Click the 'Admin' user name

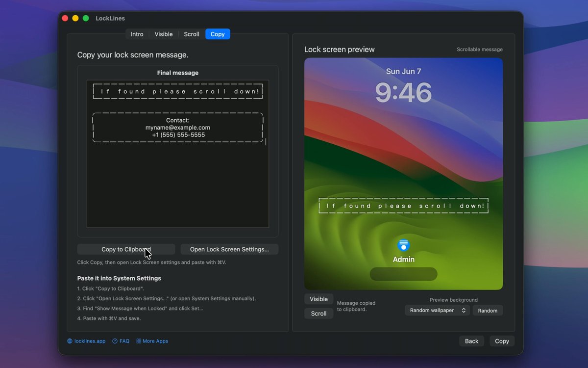click(404, 259)
